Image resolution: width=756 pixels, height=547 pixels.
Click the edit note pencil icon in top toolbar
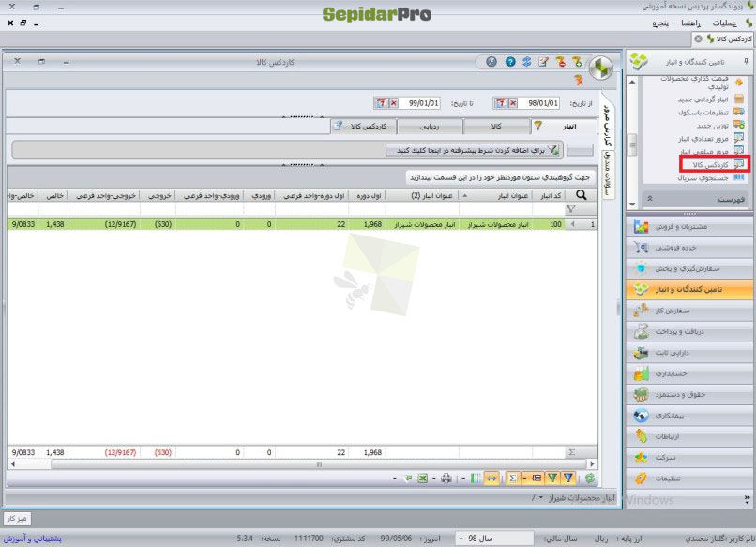pos(543,62)
